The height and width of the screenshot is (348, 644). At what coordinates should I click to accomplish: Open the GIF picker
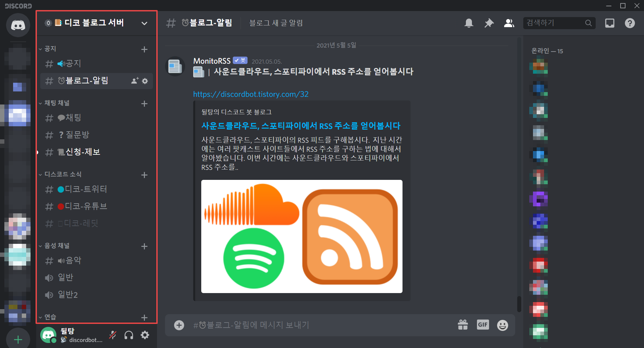483,325
